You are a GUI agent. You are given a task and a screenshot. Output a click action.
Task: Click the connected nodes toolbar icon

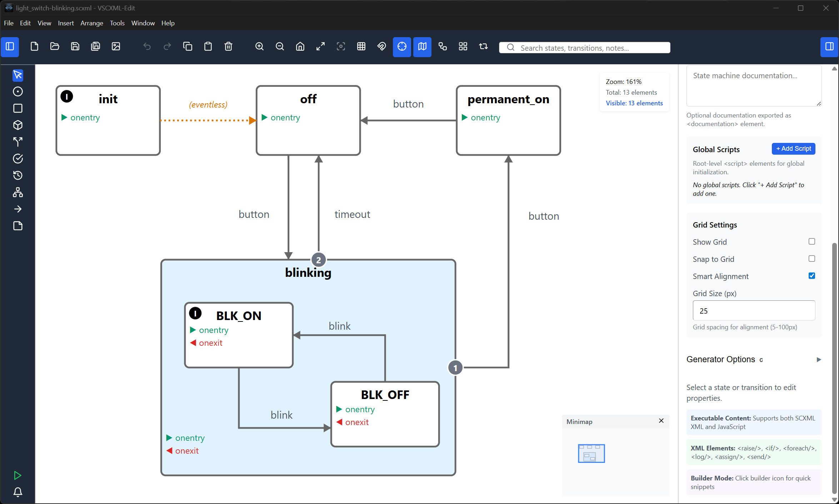[x=443, y=47]
